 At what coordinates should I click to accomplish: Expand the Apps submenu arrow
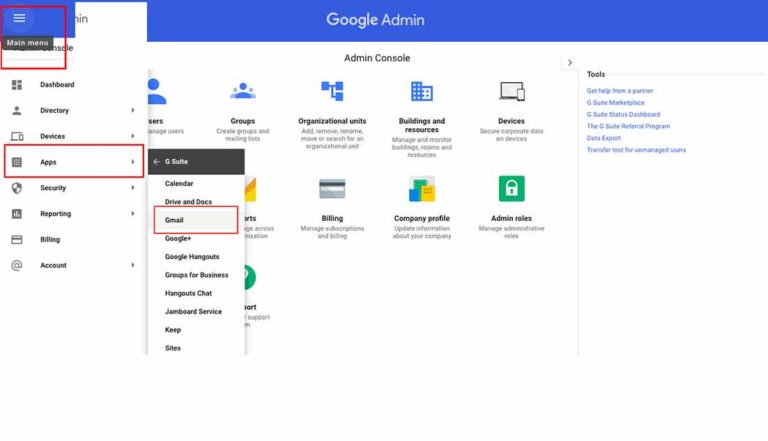tap(133, 162)
